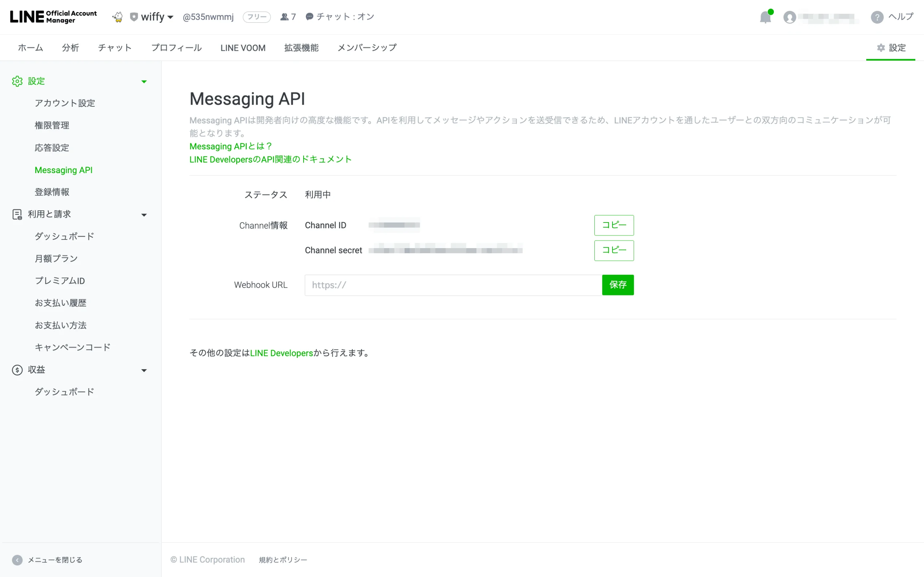Click the 収益 dollar coin icon

tap(17, 370)
